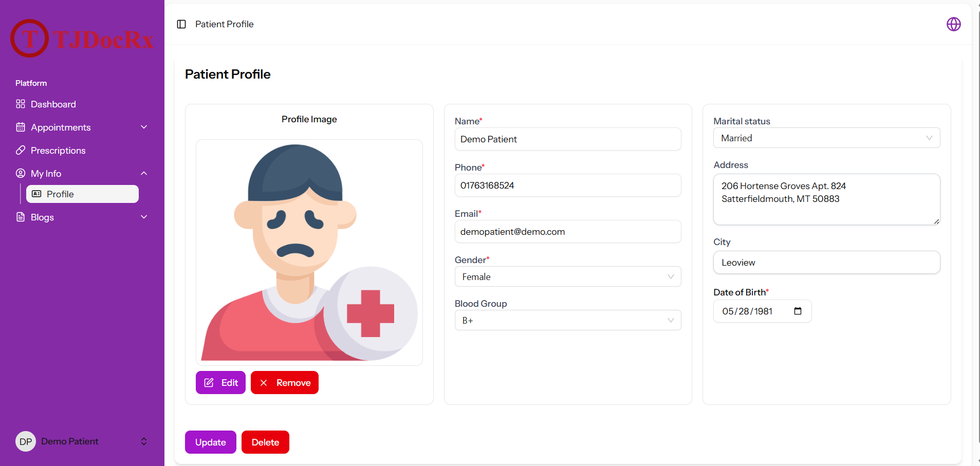This screenshot has height=466, width=980.
Task: Toggle the sidebar panel icon
Action: click(x=181, y=24)
